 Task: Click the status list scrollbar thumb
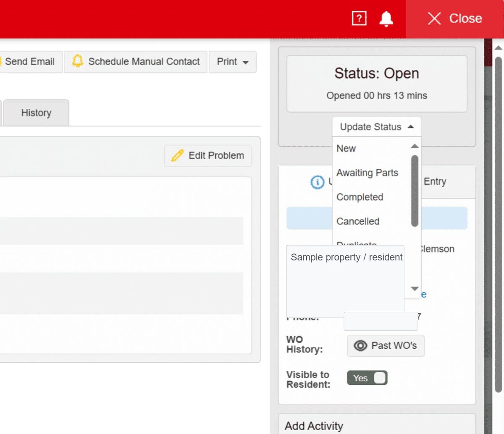[x=415, y=191]
